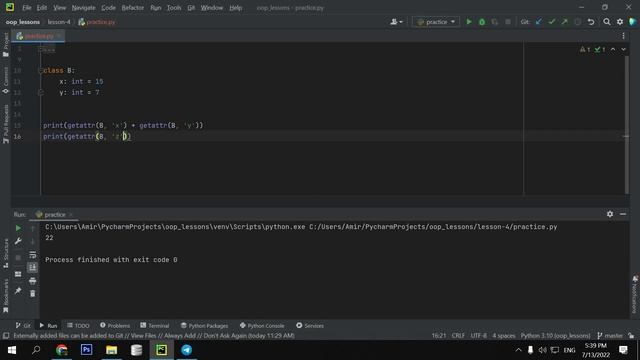Open the Python Console tool window
The width and height of the screenshot is (640, 360).
pos(262,325)
